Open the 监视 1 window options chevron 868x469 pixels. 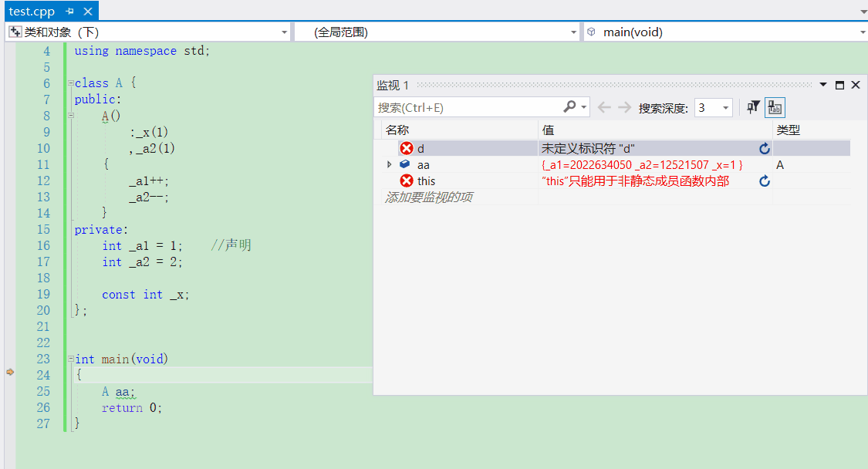pos(824,85)
